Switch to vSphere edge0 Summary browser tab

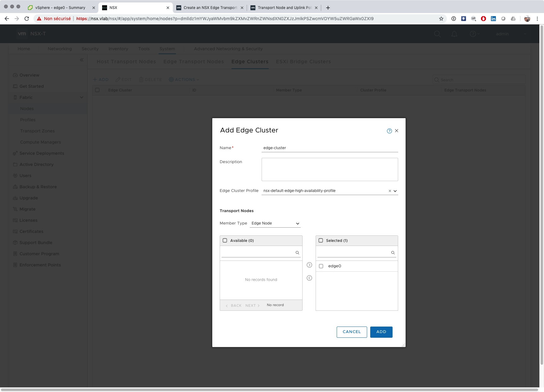tap(60, 8)
